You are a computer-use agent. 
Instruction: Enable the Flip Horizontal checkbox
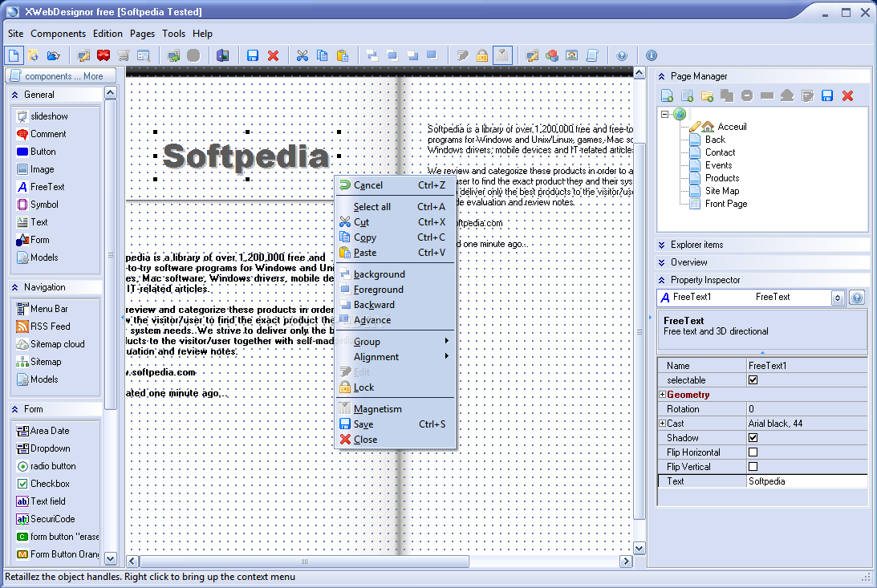coord(753,452)
